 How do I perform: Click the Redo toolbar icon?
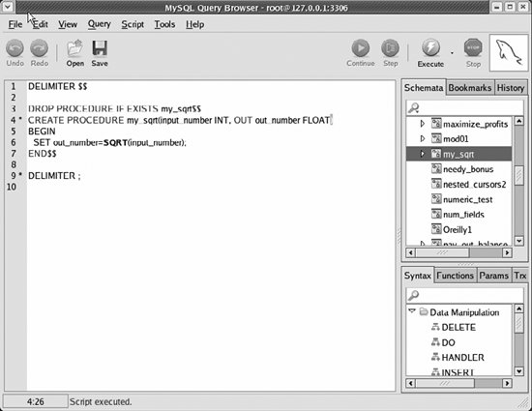40,47
